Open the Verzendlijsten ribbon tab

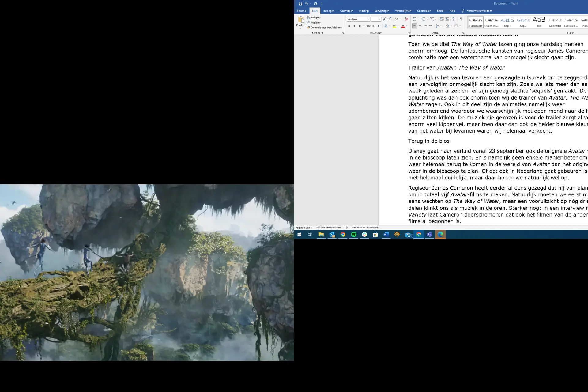coord(403,11)
